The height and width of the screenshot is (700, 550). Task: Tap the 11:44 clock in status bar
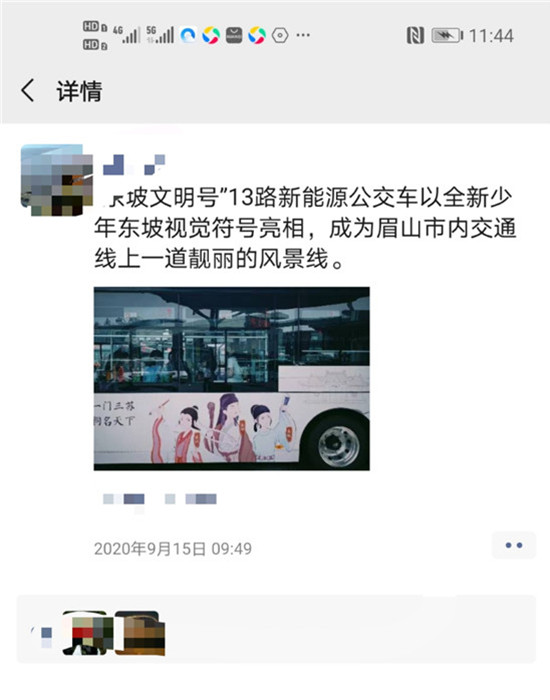coord(491,36)
